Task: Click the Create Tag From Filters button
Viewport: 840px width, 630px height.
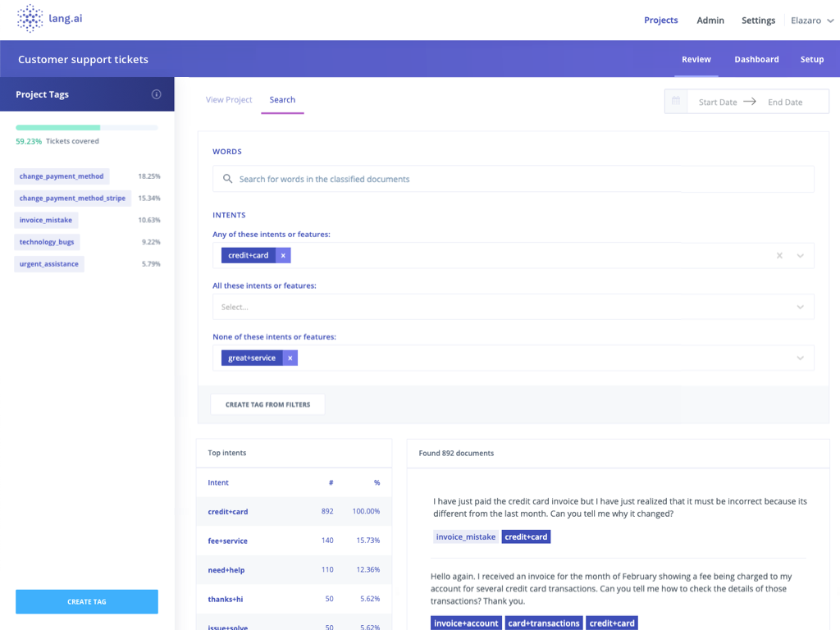Action: (x=267, y=404)
